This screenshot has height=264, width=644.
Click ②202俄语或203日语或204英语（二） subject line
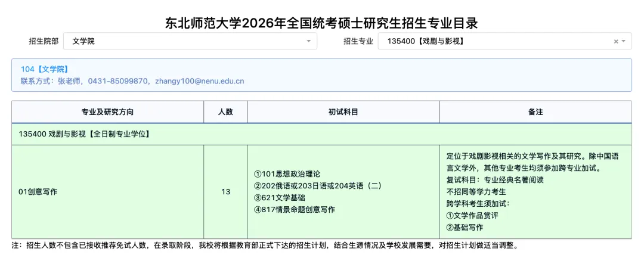318,185
